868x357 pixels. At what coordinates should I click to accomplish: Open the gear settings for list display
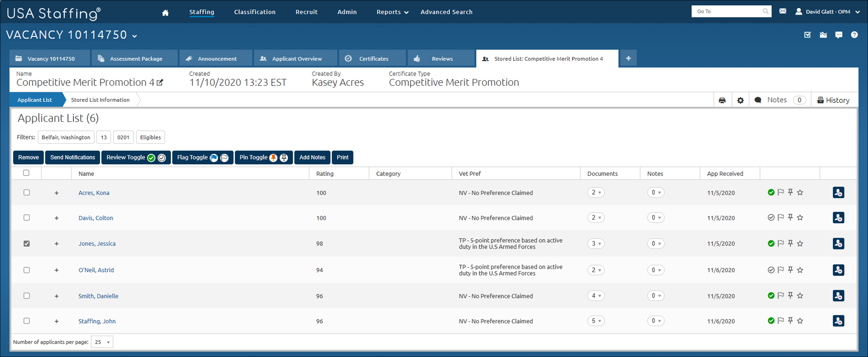(x=741, y=100)
